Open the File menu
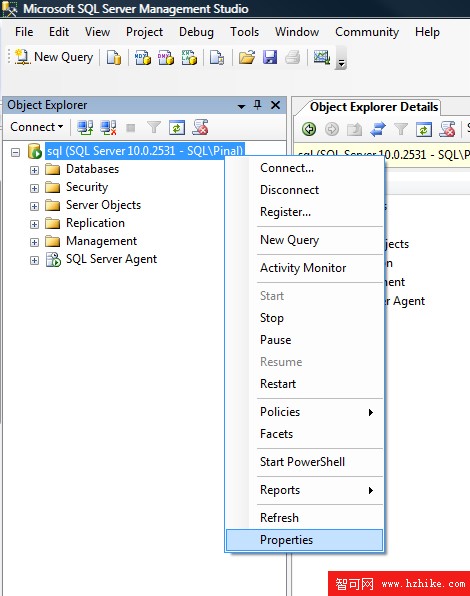This screenshot has height=596, width=470. point(24,32)
